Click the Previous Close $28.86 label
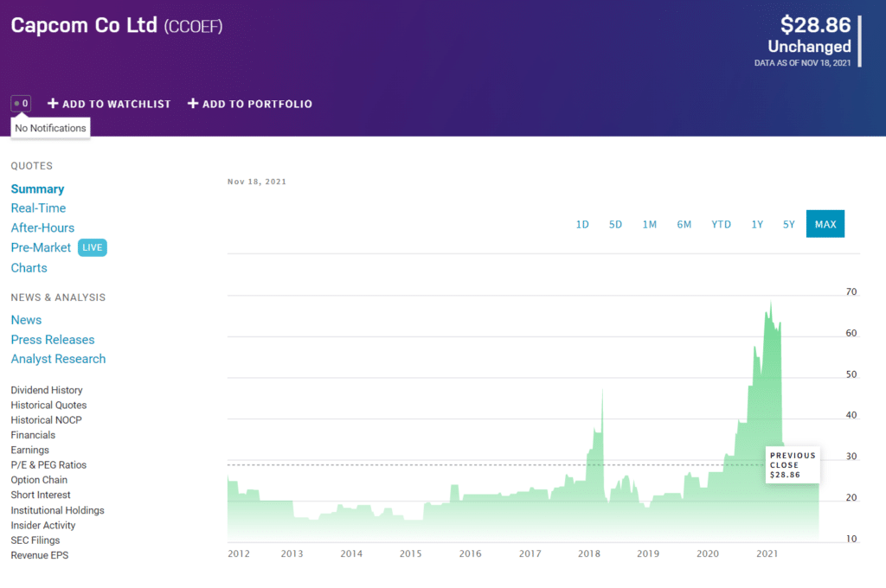 pyautogui.click(x=793, y=465)
